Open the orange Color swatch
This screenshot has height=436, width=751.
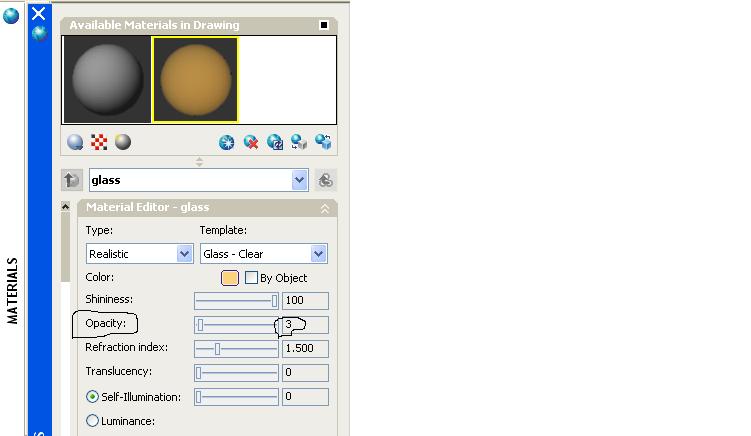coord(230,278)
